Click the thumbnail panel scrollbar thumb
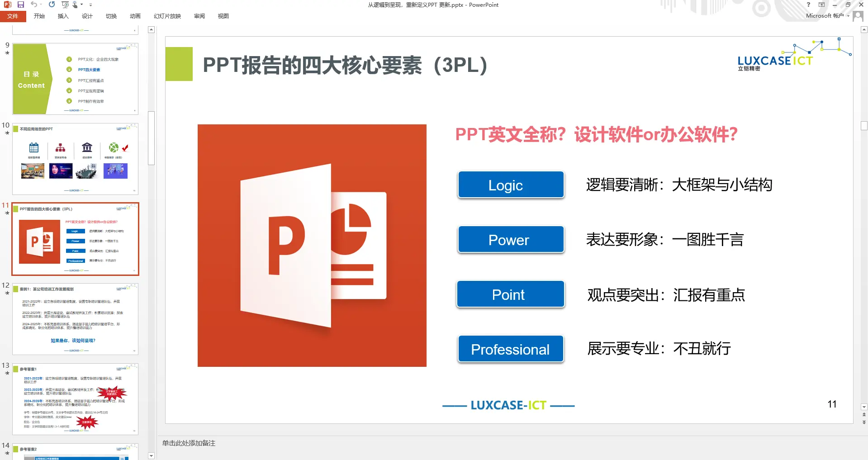The height and width of the screenshot is (460, 868). pos(152,138)
